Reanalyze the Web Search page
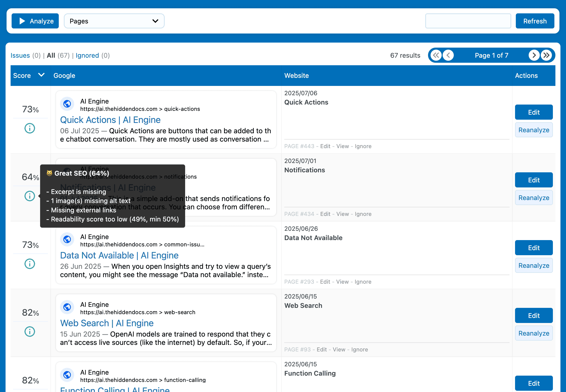566x392 pixels. click(534, 333)
